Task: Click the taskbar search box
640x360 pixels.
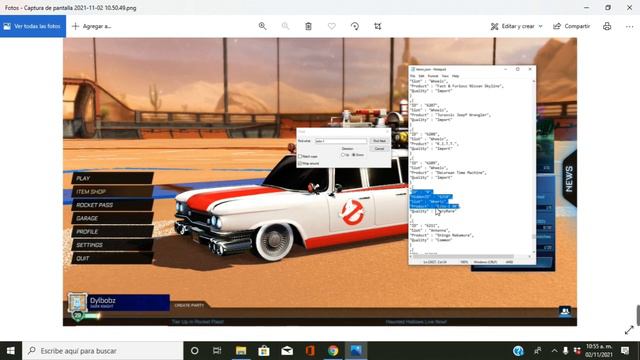Action: point(102,351)
